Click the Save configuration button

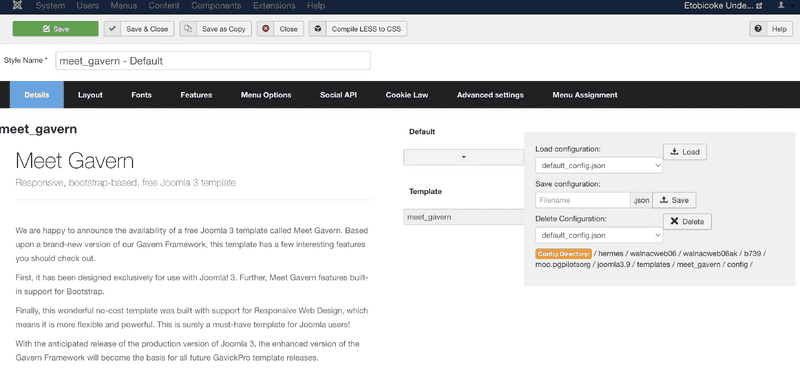pyautogui.click(x=674, y=200)
